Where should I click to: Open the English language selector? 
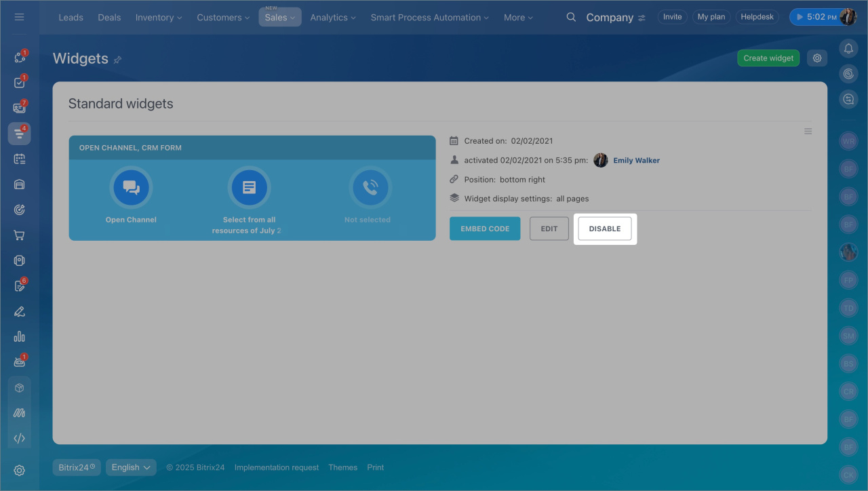131,467
